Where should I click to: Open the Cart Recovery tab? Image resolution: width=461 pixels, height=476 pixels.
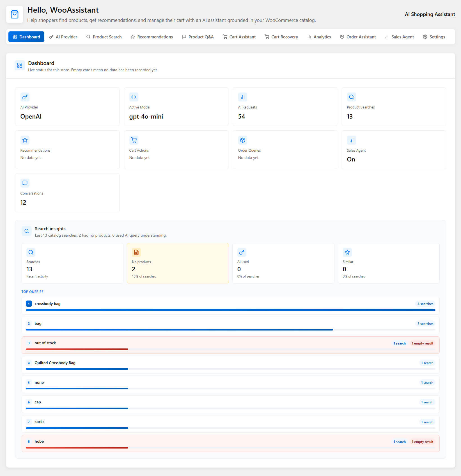(281, 37)
